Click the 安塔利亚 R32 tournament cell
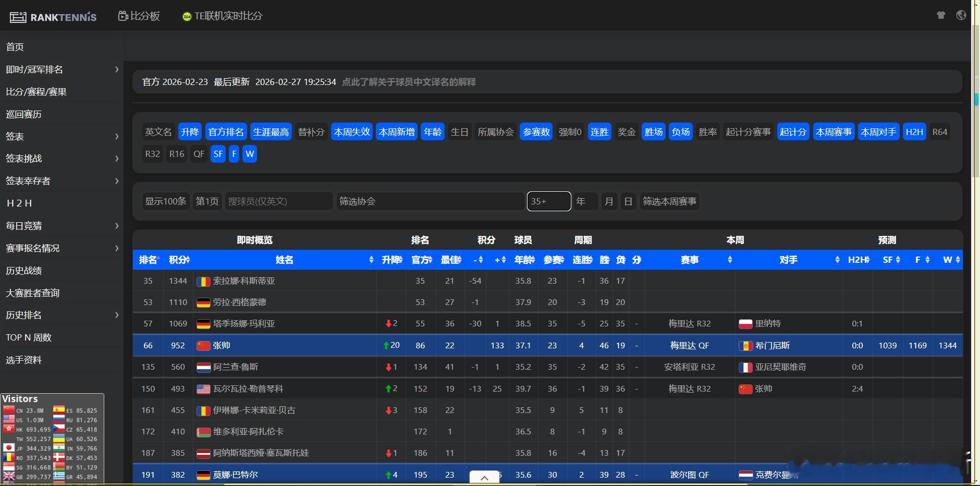The image size is (980, 486). (x=690, y=367)
